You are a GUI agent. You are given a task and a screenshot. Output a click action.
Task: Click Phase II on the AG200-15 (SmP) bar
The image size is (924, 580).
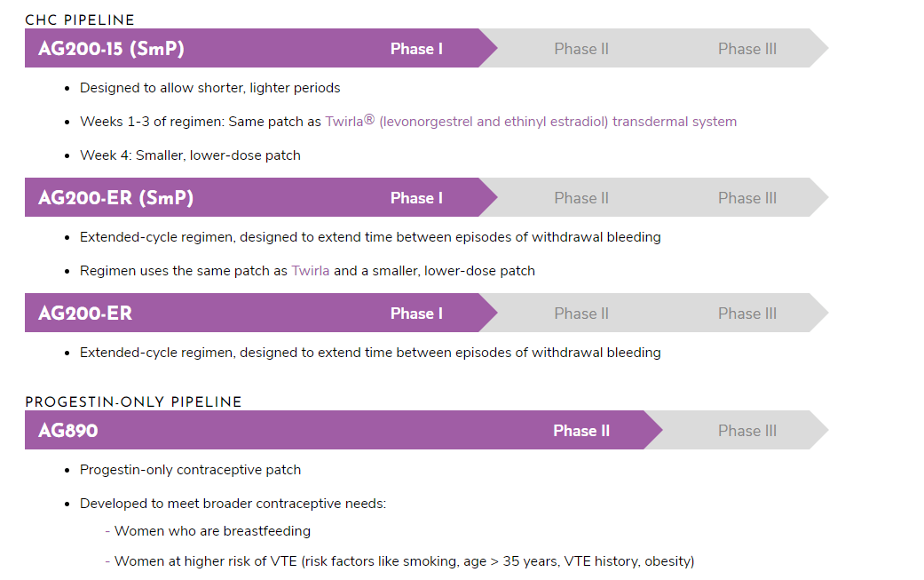[x=581, y=49]
